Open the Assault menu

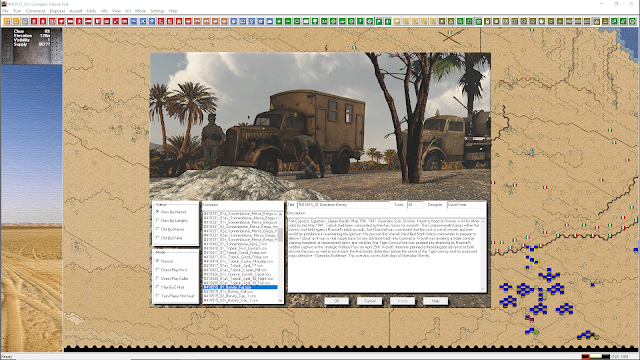coord(76,11)
